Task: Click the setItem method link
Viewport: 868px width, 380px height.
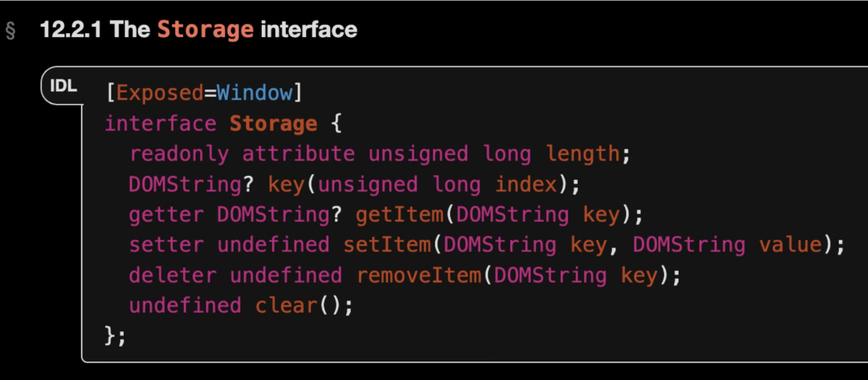Action: tap(387, 245)
